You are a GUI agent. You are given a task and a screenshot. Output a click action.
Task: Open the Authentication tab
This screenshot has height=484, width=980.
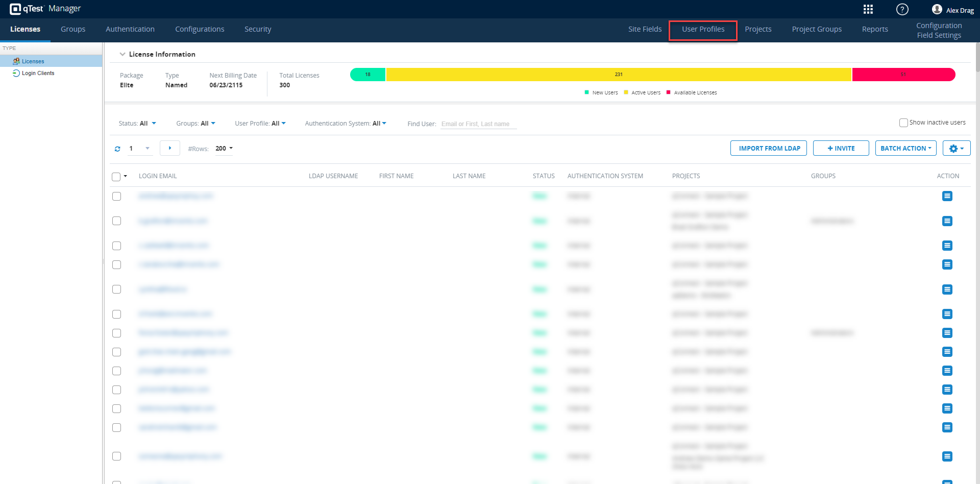[130, 30]
